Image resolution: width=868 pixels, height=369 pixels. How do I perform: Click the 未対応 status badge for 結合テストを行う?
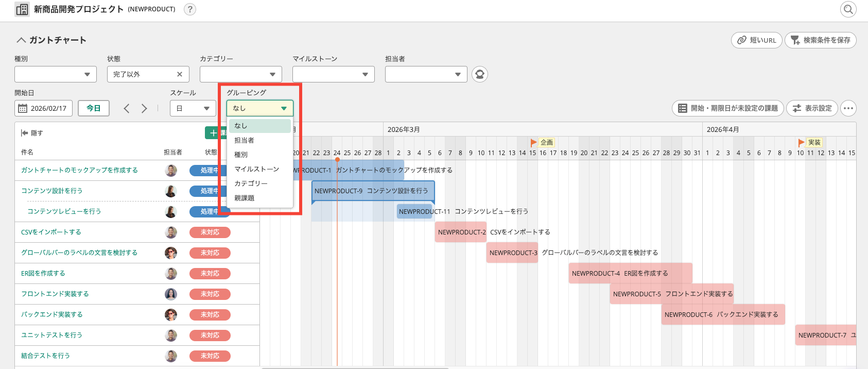[x=210, y=356]
